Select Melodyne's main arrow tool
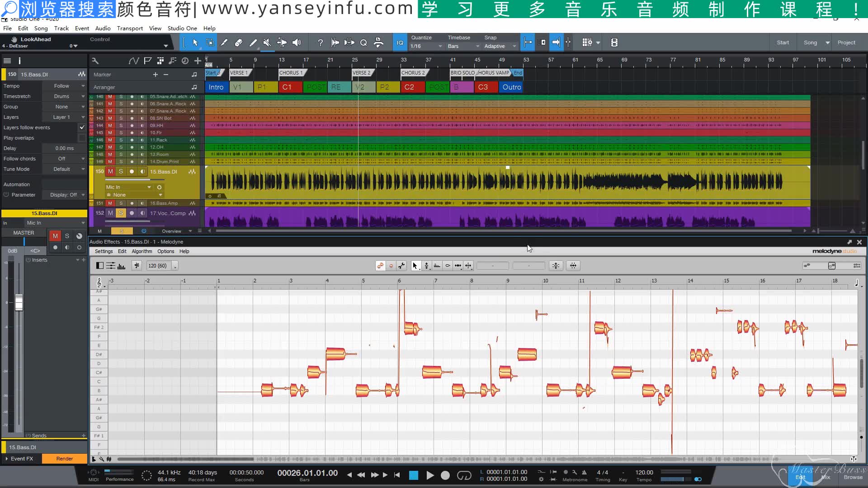The image size is (868, 488). pyautogui.click(x=415, y=266)
